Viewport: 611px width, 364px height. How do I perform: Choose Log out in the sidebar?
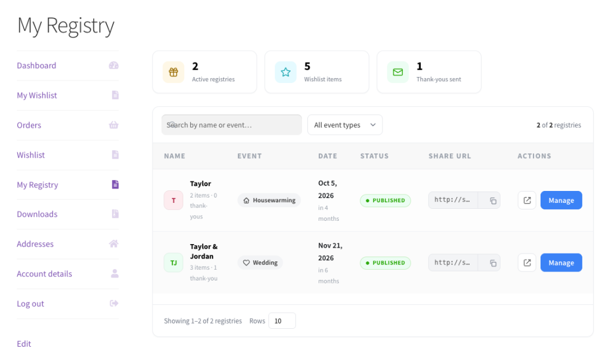(30, 304)
